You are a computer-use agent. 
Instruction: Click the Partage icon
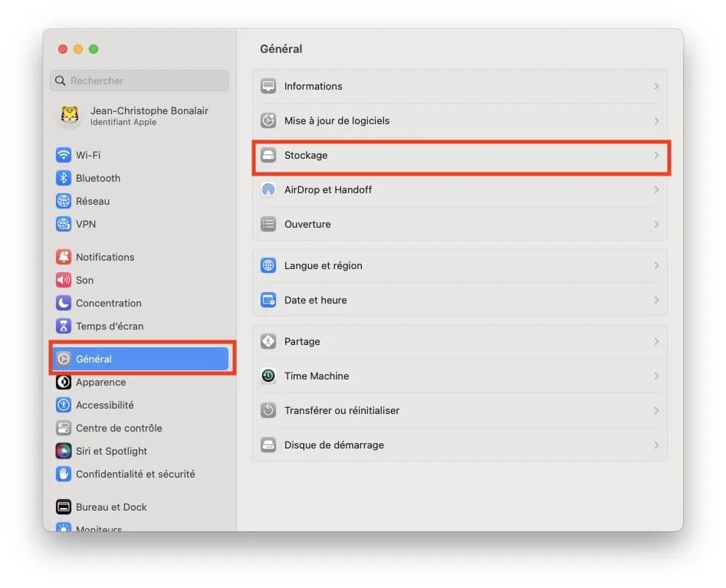pos(268,342)
